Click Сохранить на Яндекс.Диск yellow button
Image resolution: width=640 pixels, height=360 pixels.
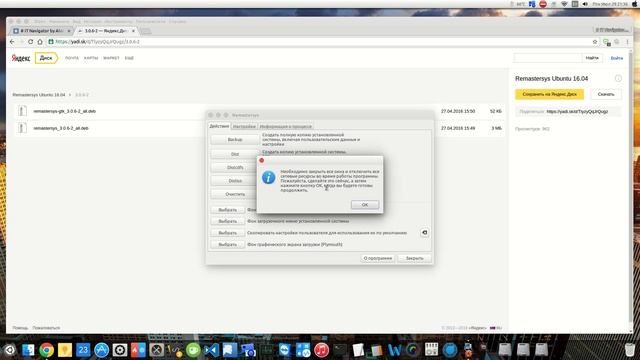tap(549, 94)
